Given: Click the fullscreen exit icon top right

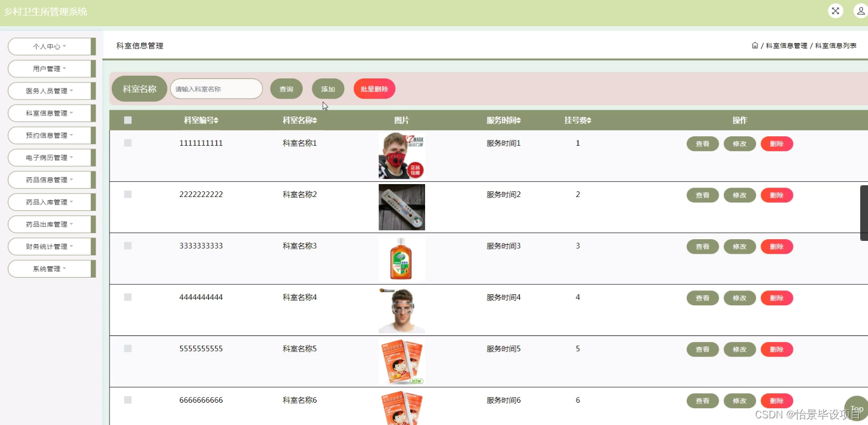Looking at the screenshot, I should click(x=835, y=11).
